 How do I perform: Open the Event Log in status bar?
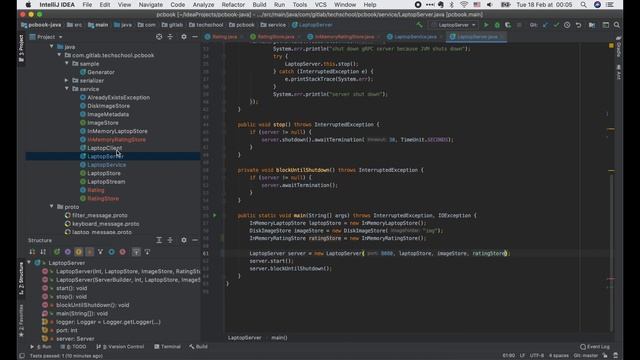tap(595, 347)
